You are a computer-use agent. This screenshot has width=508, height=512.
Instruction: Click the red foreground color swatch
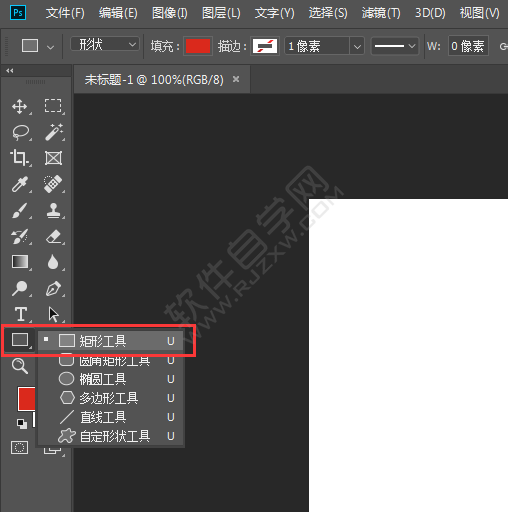(x=26, y=398)
